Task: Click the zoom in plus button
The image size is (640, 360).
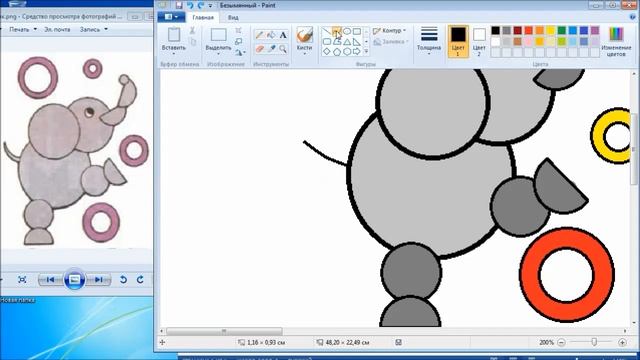Action: point(622,342)
